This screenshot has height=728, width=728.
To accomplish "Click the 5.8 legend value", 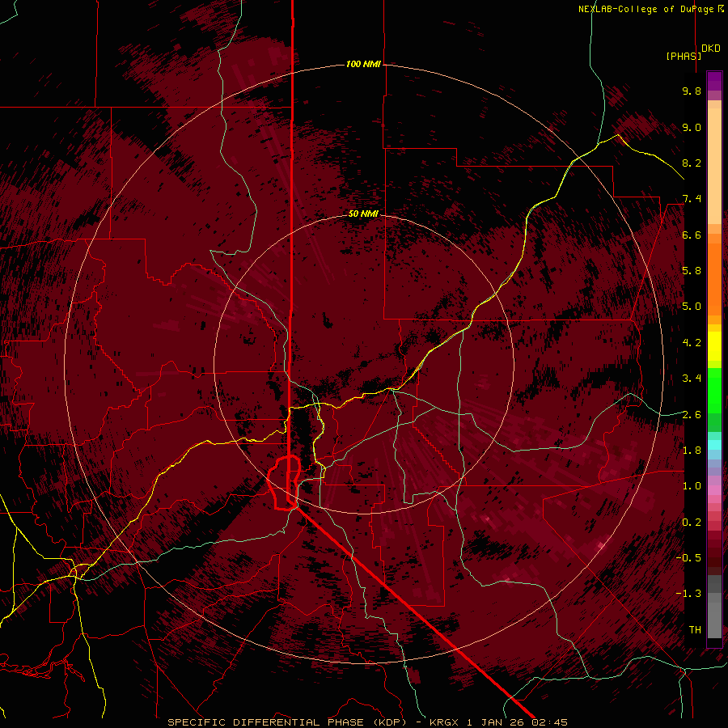I will tap(692, 271).
